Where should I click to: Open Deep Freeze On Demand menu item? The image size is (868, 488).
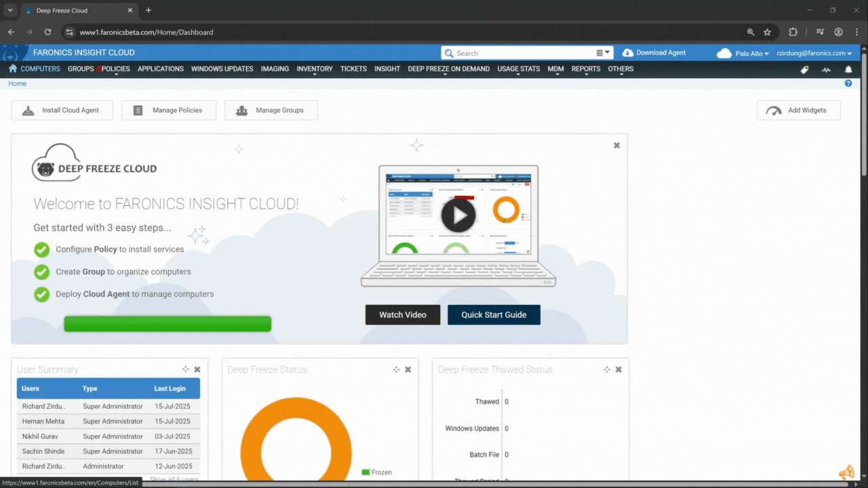tap(449, 69)
